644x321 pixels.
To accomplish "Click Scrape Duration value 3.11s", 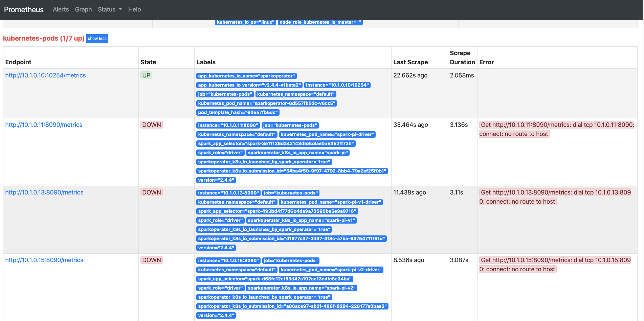I will point(456,192).
